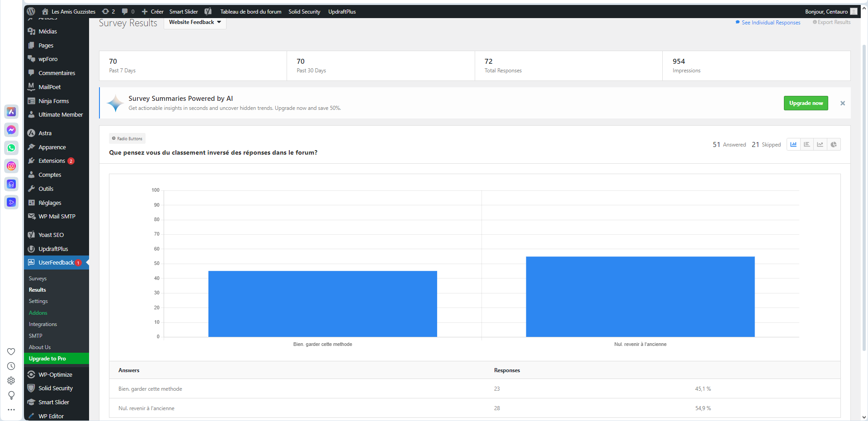
Task: Open the See Individual Responses link
Action: coord(770,23)
